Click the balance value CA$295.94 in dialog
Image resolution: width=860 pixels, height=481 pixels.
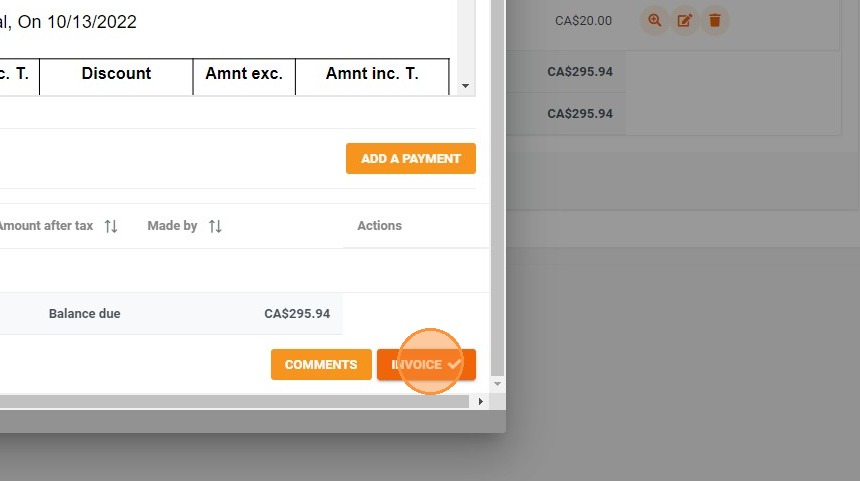[x=297, y=314]
